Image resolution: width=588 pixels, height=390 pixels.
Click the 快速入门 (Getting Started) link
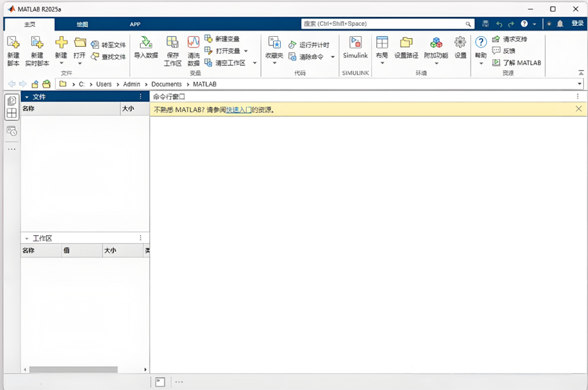[x=238, y=109]
